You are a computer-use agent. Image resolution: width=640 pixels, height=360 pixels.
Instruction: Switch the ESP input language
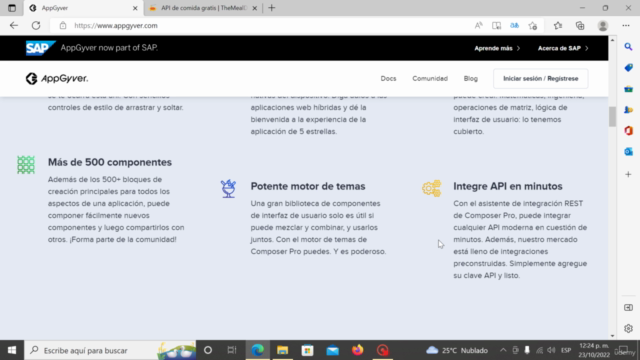tap(566, 350)
